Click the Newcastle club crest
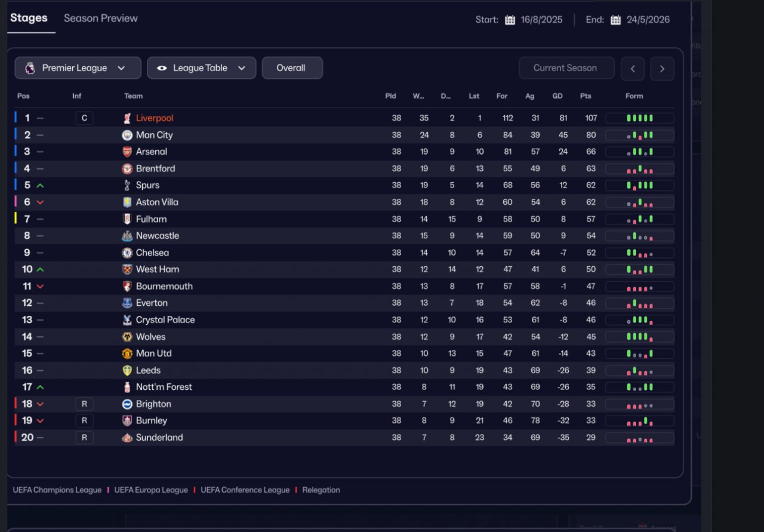The width and height of the screenshot is (764, 532). [x=127, y=236]
